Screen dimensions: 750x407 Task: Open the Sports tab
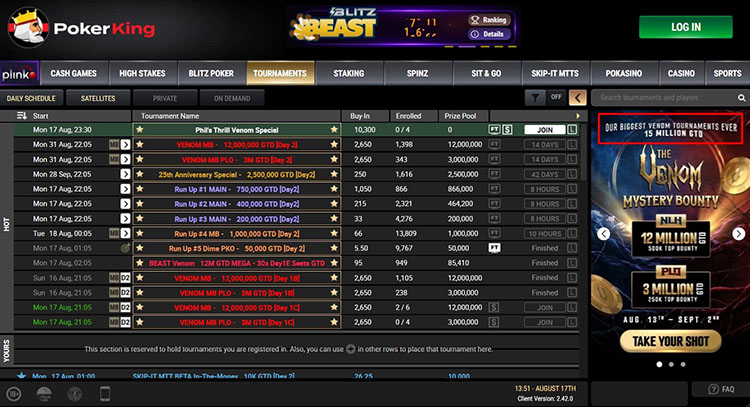pyautogui.click(x=728, y=73)
